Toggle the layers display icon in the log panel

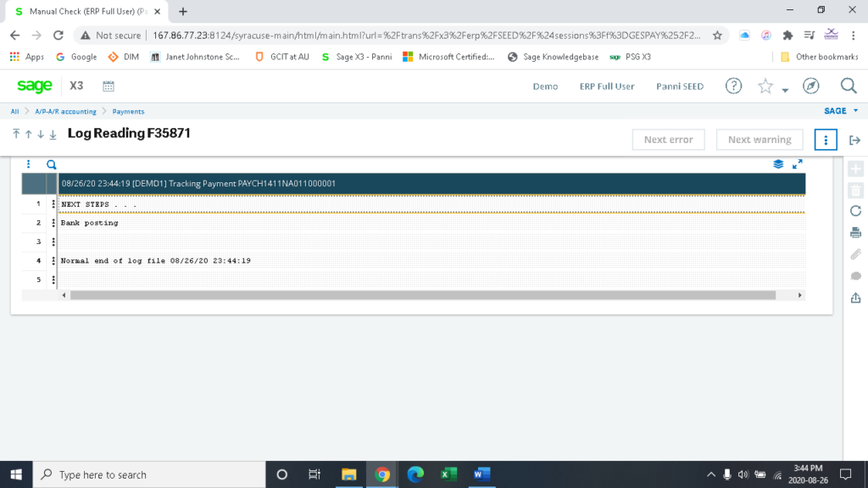click(x=778, y=164)
